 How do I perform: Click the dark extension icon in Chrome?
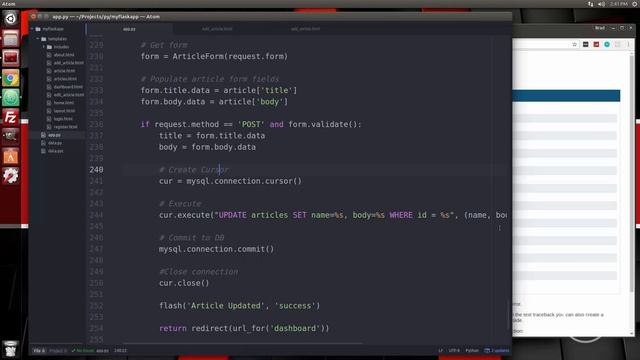pos(586,44)
